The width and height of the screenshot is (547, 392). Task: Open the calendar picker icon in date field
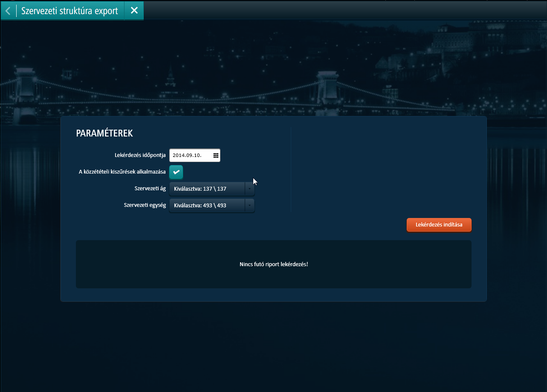[216, 155]
